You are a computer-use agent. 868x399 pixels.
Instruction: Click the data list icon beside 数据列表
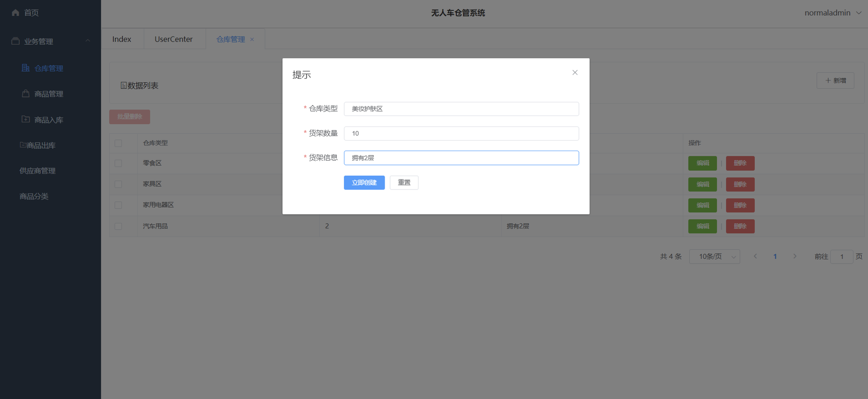point(124,85)
